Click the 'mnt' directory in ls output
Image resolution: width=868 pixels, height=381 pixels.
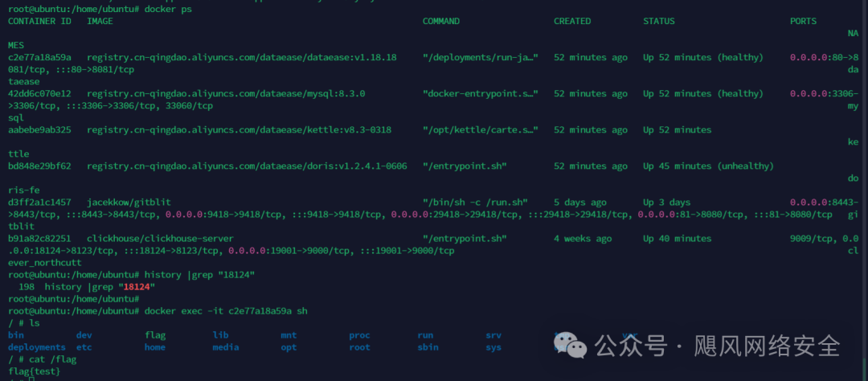pos(289,335)
